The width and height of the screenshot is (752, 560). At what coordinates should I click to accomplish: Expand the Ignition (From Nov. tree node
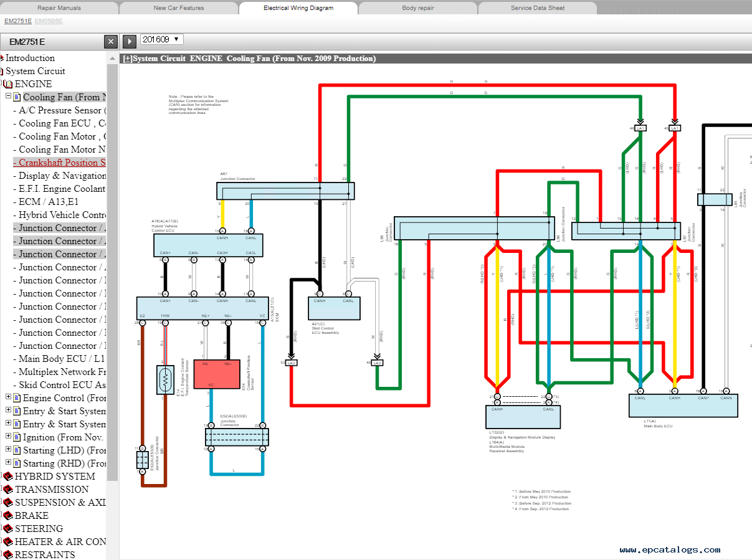(9, 437)
